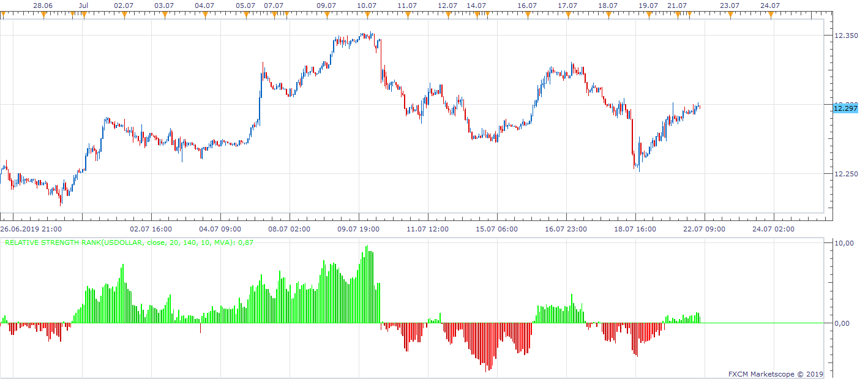Pick the day marker beneath 19.07

pyautogui.click(x=648, y=14)
